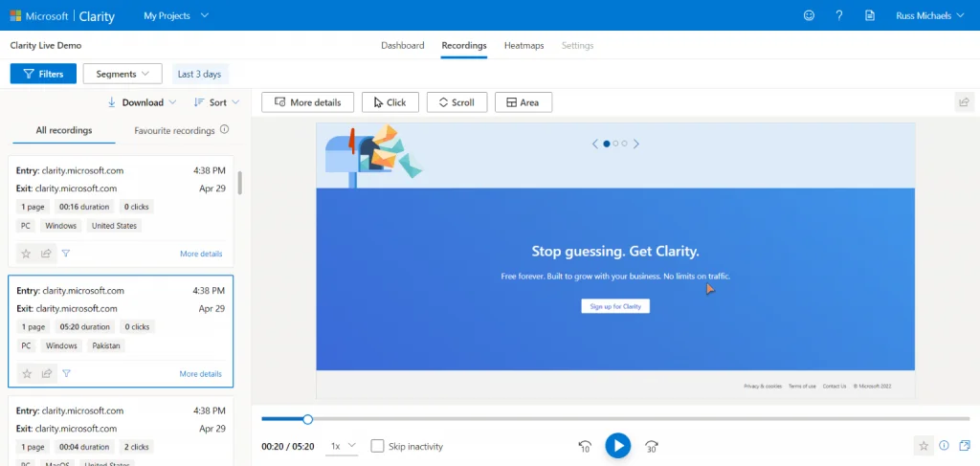This screenshot has height=466, width=980.
Task: Click filter funnel icon on 00:16 recording card
Action: click(66, 254)
